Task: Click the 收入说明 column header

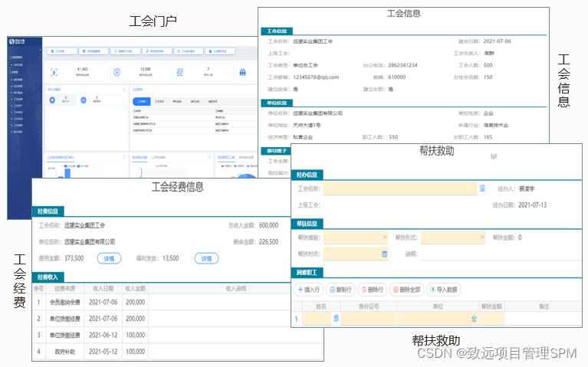Action: [236, 289]
